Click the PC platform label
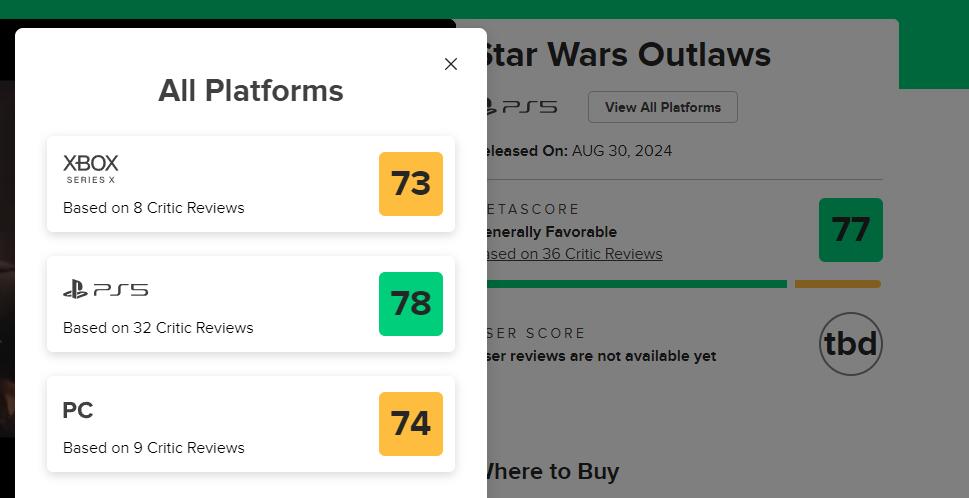This screenshot has width=969, height=498. pos(78,410)
